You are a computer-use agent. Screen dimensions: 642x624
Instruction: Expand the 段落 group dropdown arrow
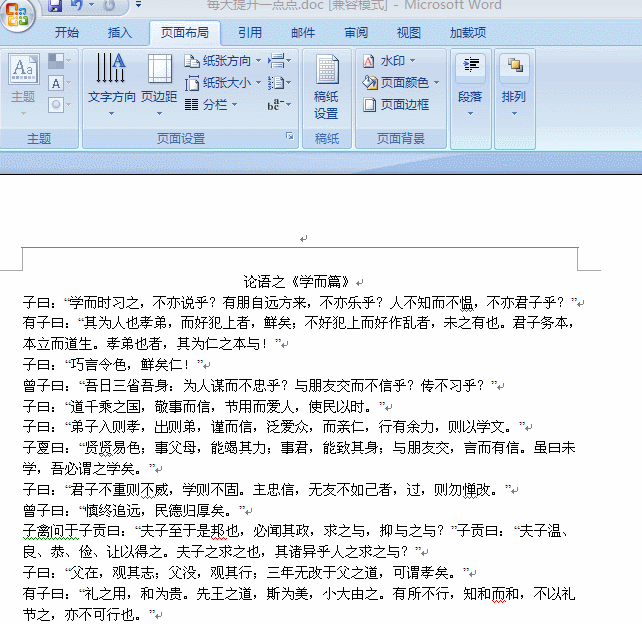(x=470, y=113)
